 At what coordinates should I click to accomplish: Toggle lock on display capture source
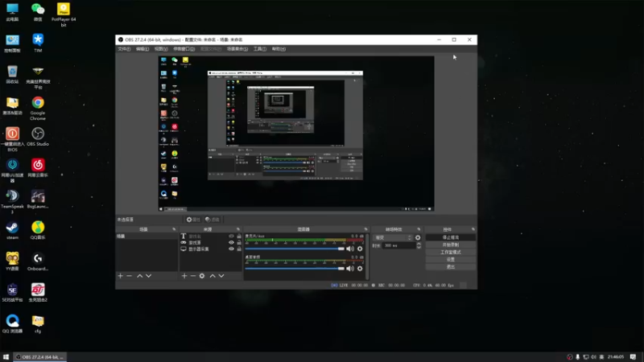(x=239, y=249)
